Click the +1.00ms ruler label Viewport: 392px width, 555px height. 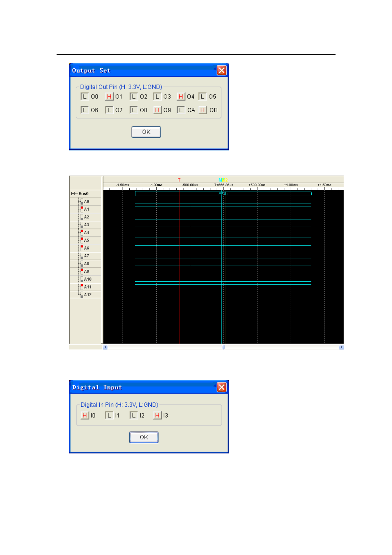[x=291, y=185]
